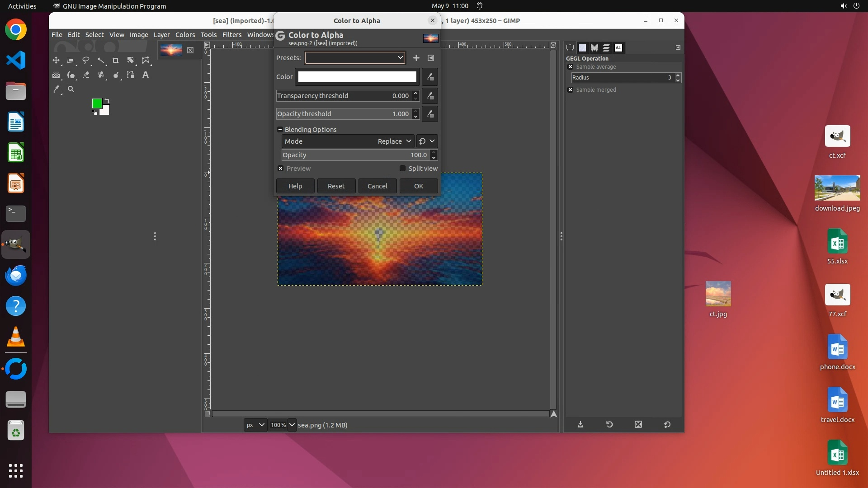Pick color from image with the Color eyedropper

430,77
